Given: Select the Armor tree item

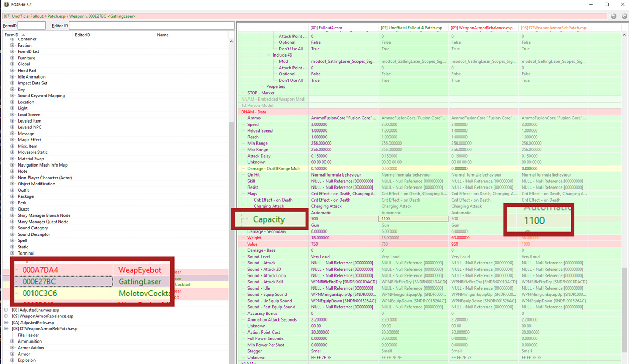Looking at the screenshot, I should pyautogui.click(x=24, y=354).
